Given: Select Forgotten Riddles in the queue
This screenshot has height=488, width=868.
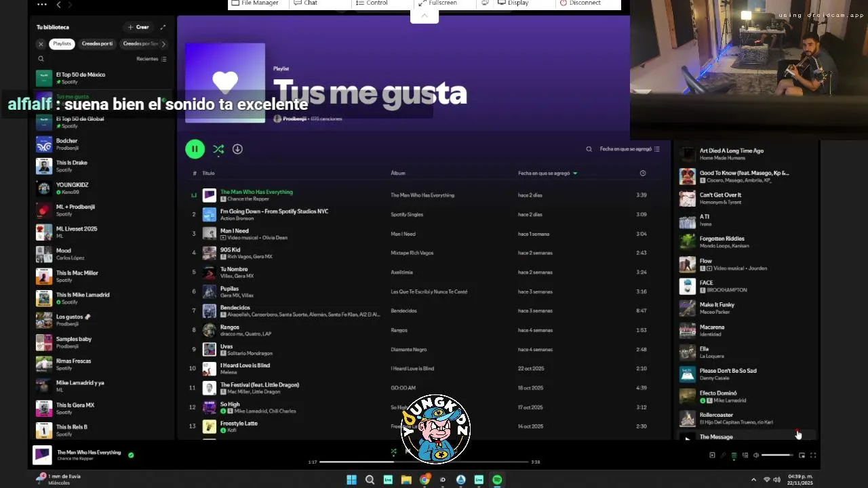Looking at the screenshot, I should [x=746, y=242].
